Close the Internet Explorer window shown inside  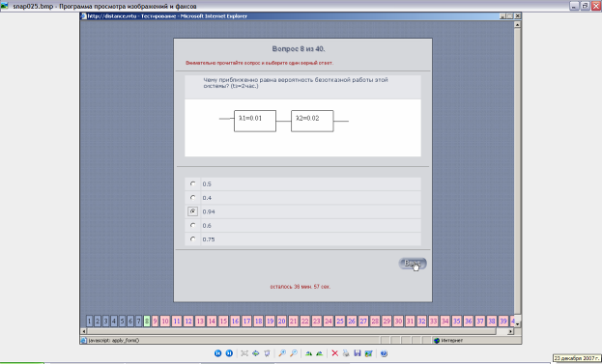tap(517, 16)
